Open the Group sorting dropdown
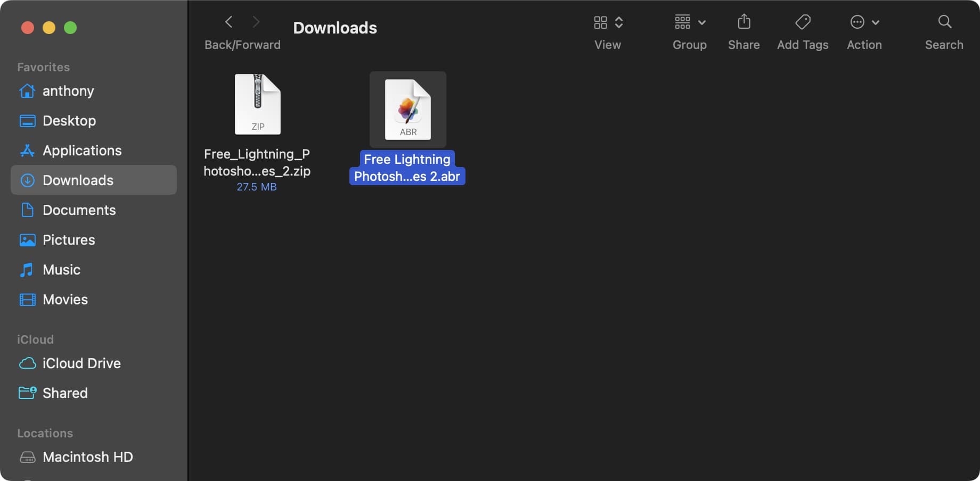Image resolution: width=980 pixels, height=481 pixels. point(689,22)
